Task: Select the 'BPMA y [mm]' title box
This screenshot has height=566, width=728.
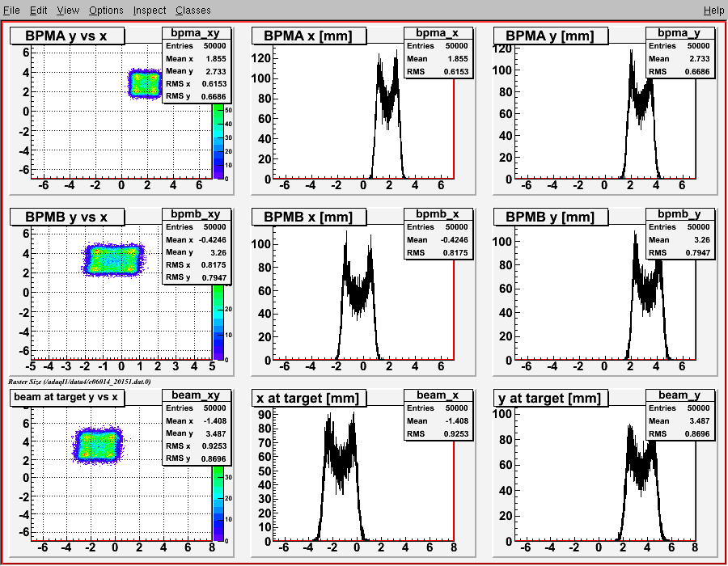Action: pyautogui.click(x=550, y=36)
